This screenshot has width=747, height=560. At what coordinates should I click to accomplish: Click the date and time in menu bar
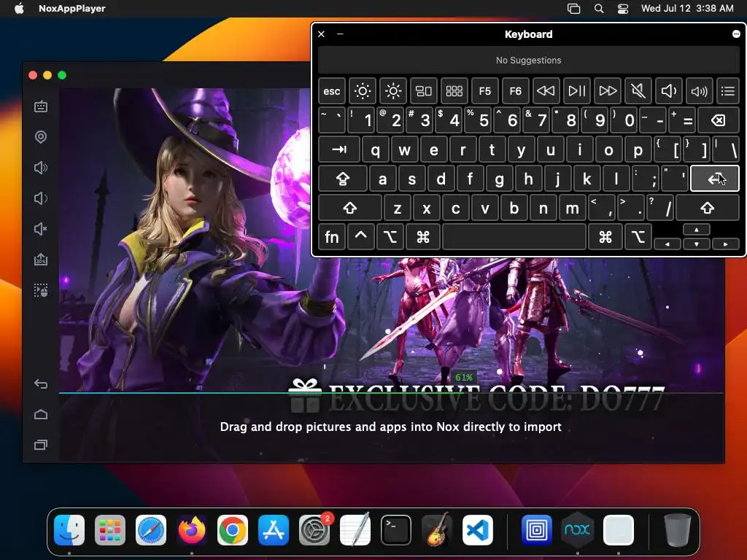(687, 8)
